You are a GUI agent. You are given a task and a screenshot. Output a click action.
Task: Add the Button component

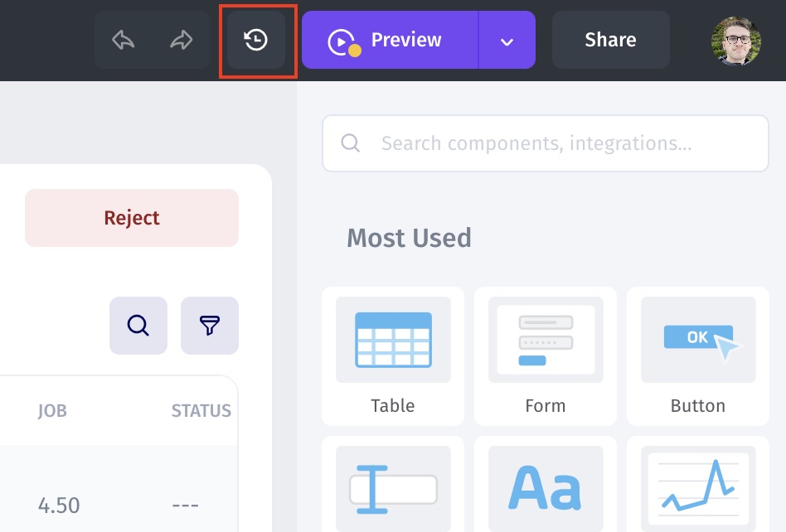pos(698,340)
